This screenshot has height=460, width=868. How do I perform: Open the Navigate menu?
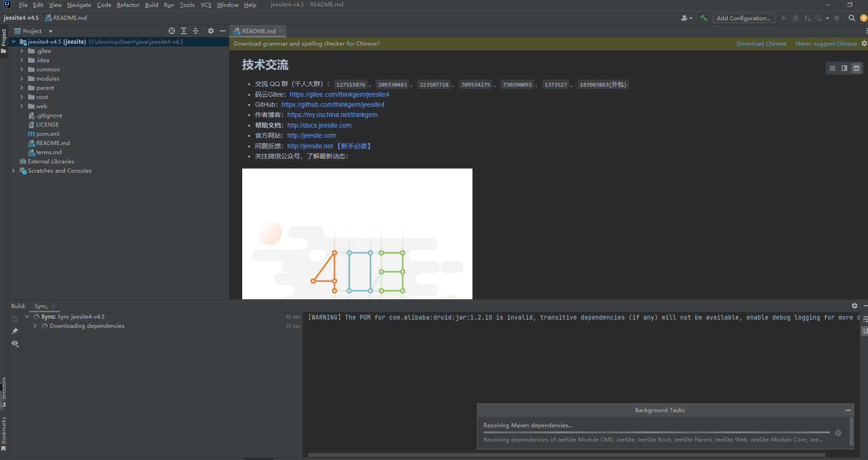coord(79,5)
